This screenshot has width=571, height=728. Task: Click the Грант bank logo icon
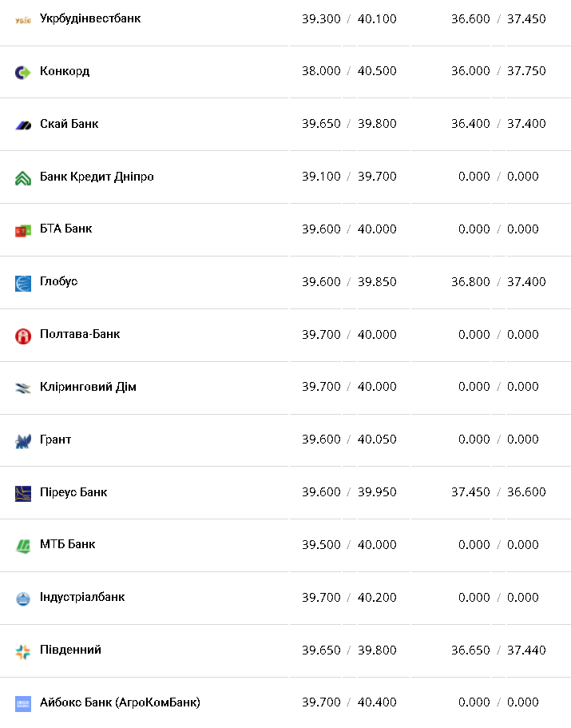[23, 440]
